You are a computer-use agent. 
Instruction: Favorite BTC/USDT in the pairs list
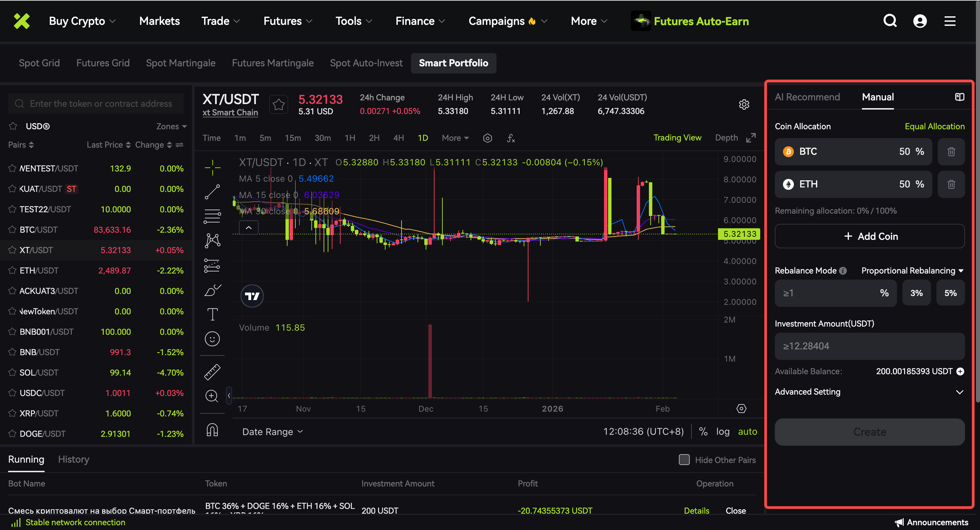(12, 230)
